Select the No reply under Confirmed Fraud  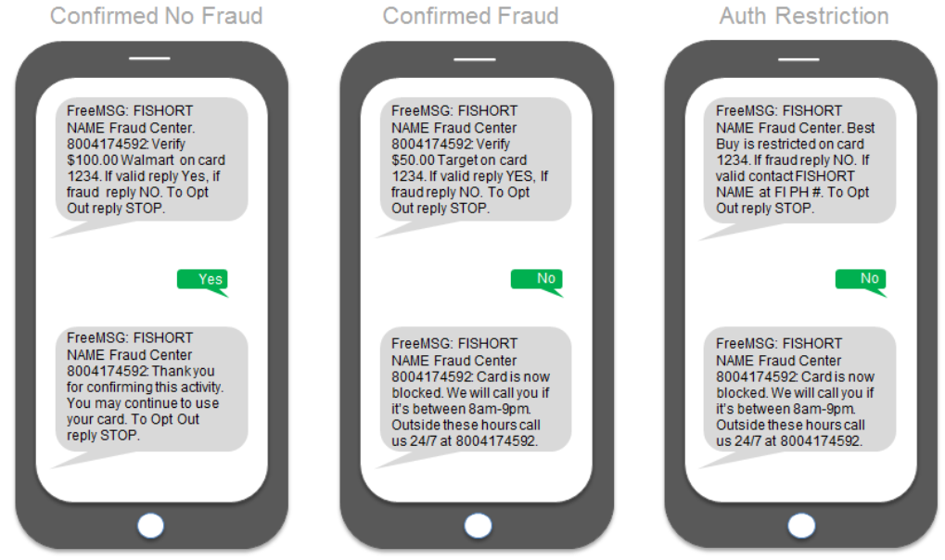(536, 279)
